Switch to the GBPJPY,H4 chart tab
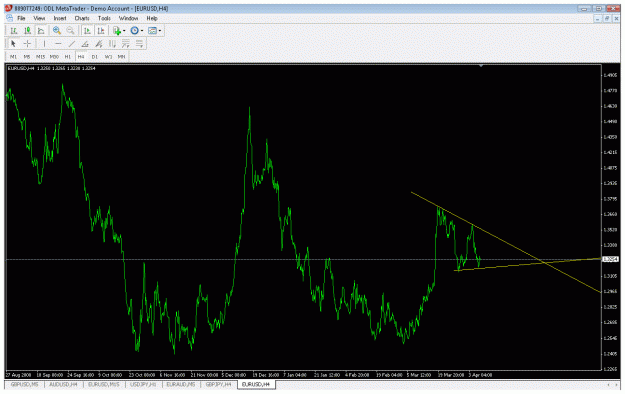625x394 pixels. [x=218, y=384]
